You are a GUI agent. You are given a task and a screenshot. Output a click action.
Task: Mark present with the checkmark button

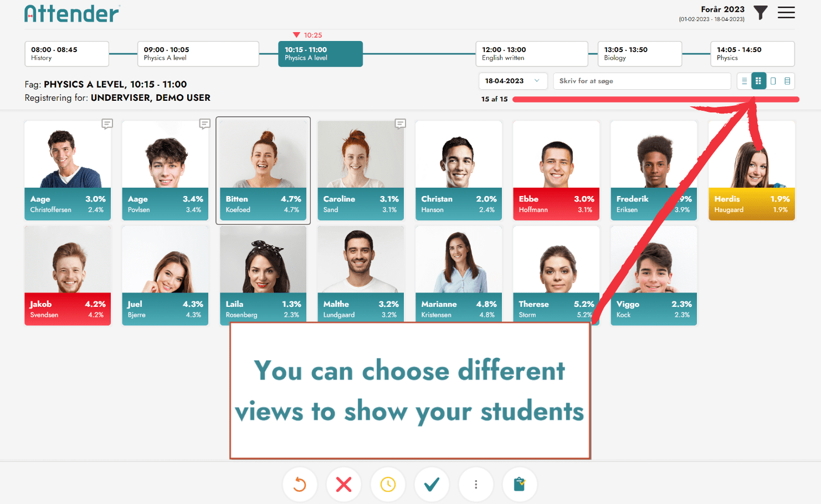point(432,485)
